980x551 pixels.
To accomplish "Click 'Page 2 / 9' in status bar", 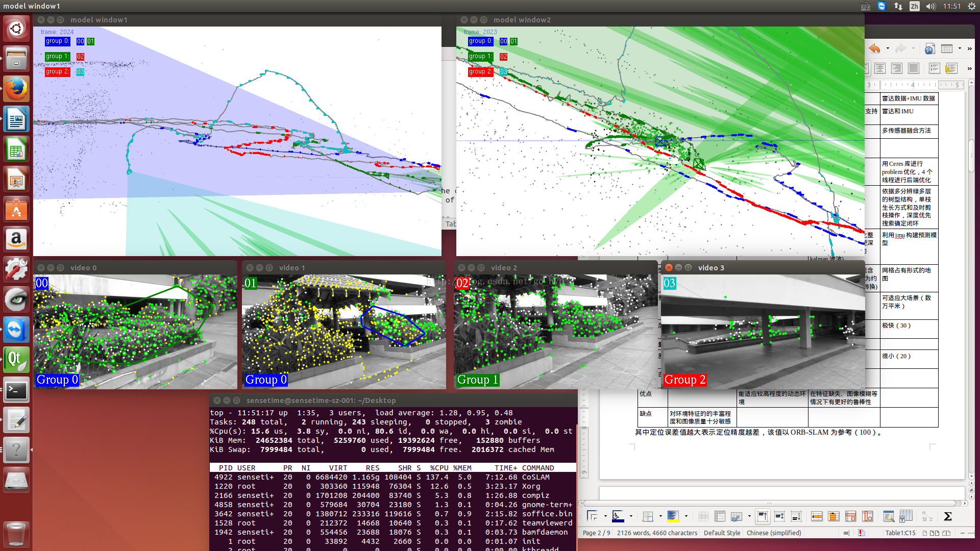I will 597,533.
